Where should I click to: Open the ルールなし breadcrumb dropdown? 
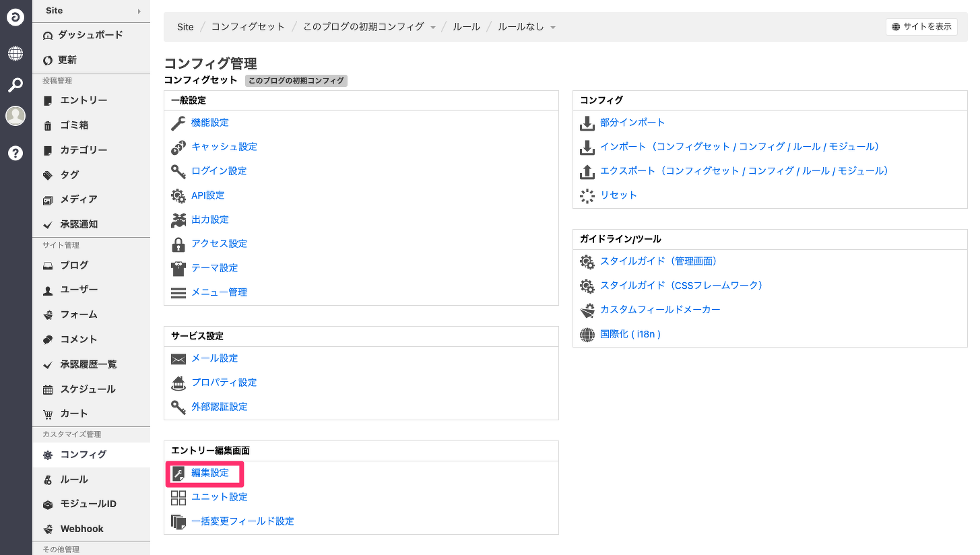[x=553, y=28]
